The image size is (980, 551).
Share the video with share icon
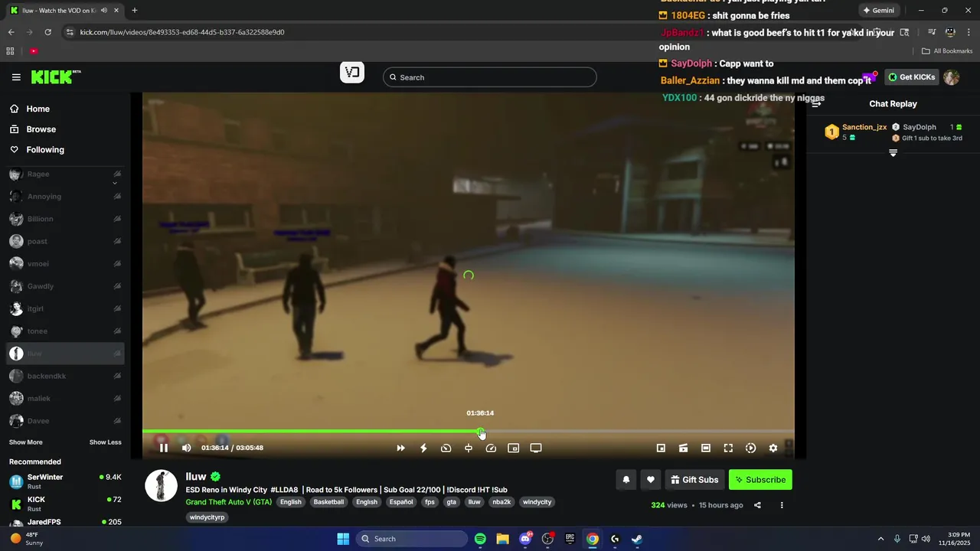point(757,505)
